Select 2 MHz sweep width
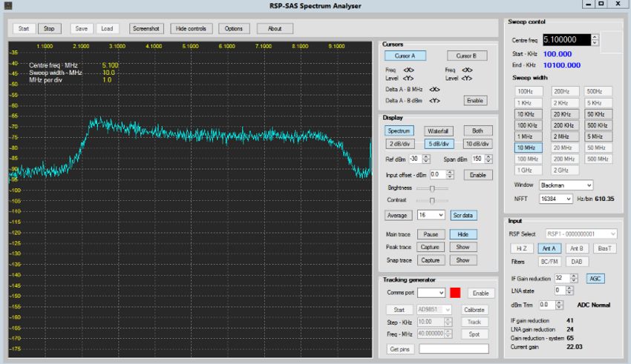This screenshot has height=364, width=631. [564, 136]
